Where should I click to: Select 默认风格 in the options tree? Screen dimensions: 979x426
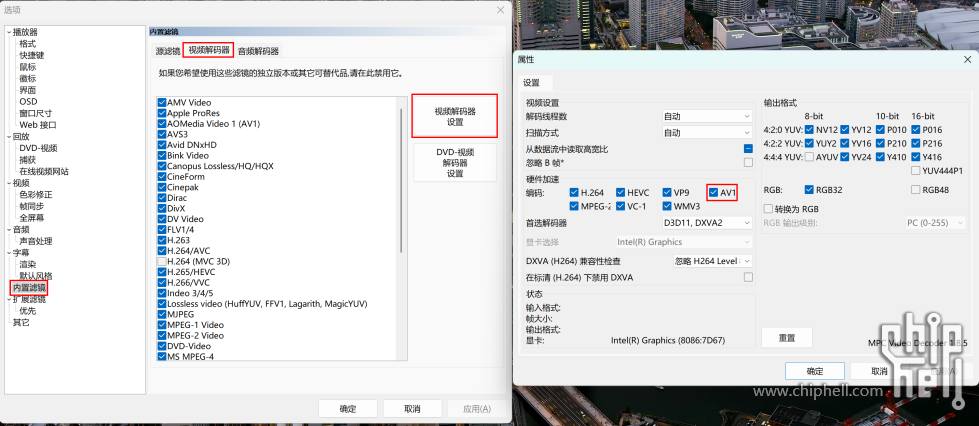point(36,276)
